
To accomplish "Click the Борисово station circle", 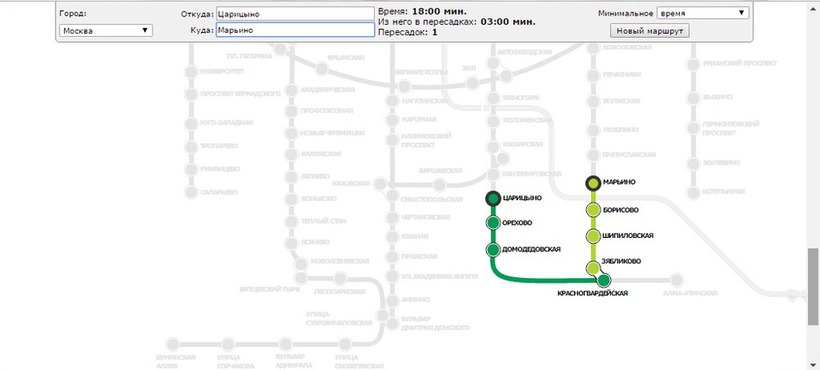I will tap(593, 211).
